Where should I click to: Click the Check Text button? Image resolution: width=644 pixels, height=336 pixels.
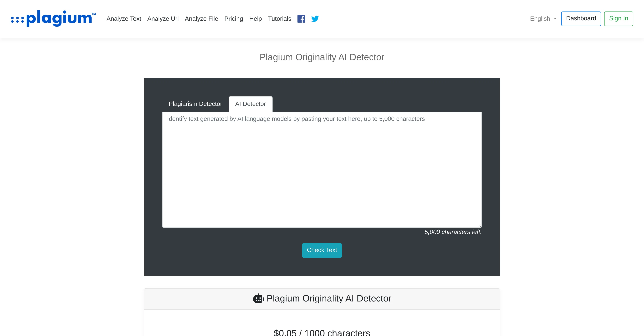coord(322,250)
